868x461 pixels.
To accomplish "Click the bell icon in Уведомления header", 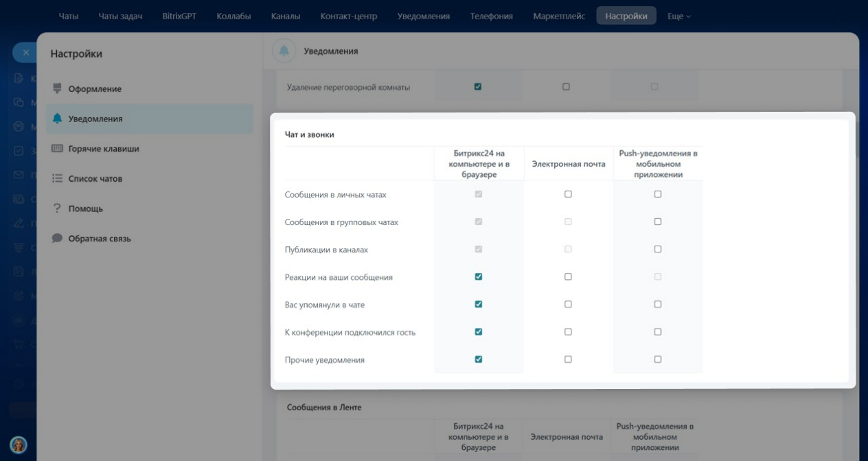I will (284, 51).
